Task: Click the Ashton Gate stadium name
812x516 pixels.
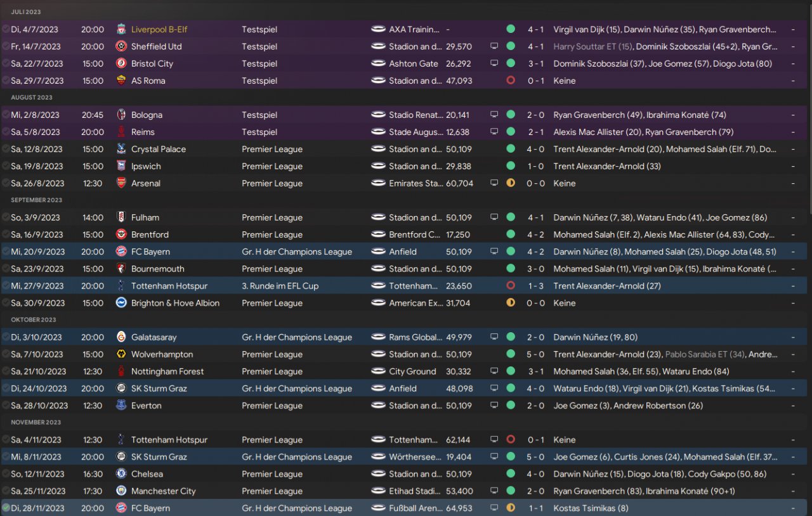Action: (x=414, y=63)
